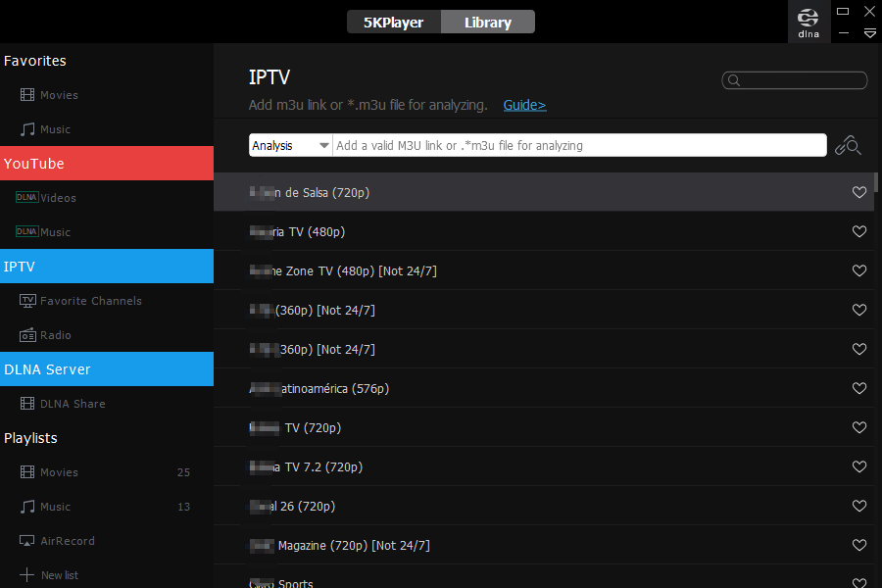
Task: Click the music note icon beside Favorites Music
Action: click(27, 129)
